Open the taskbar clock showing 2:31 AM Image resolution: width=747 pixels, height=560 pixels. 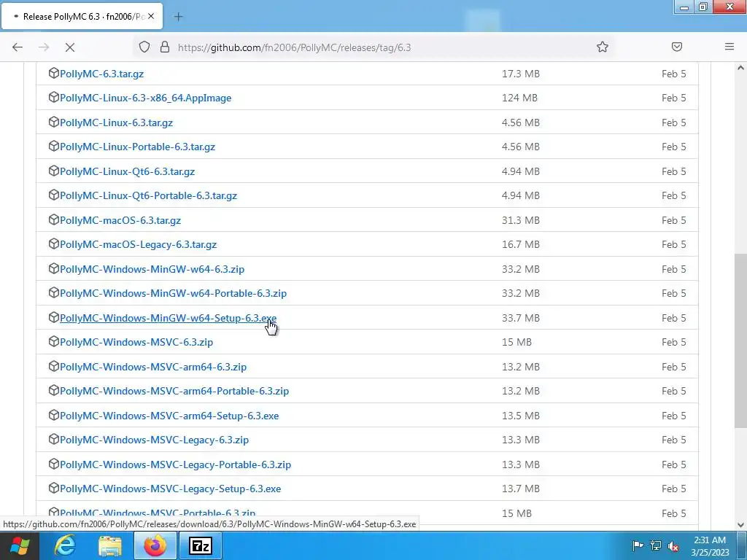pos(710,545)
